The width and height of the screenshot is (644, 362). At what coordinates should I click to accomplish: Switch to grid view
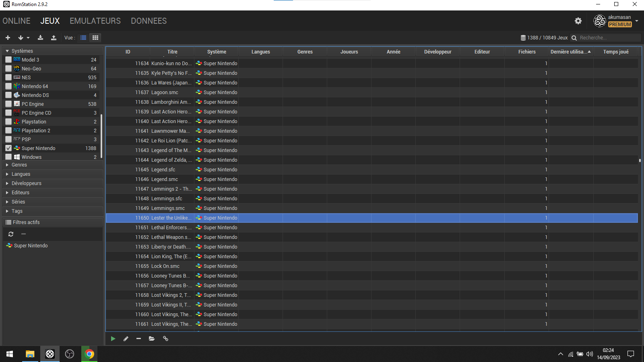[95, 37]
